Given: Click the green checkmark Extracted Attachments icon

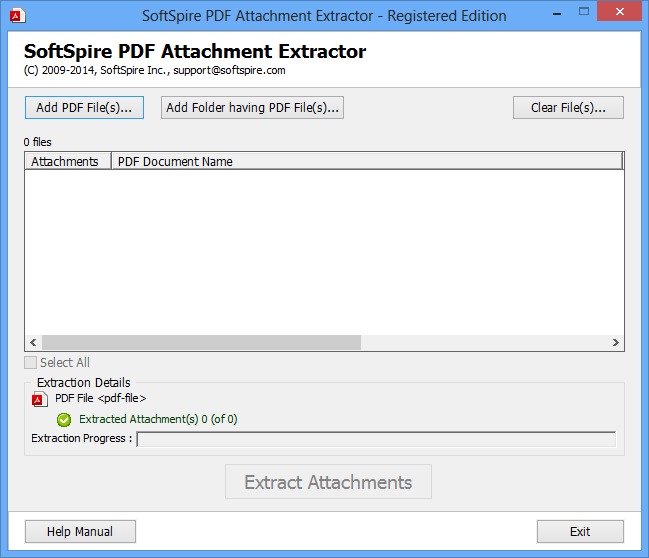Looking at the screenshot, I should coord(64,420).
